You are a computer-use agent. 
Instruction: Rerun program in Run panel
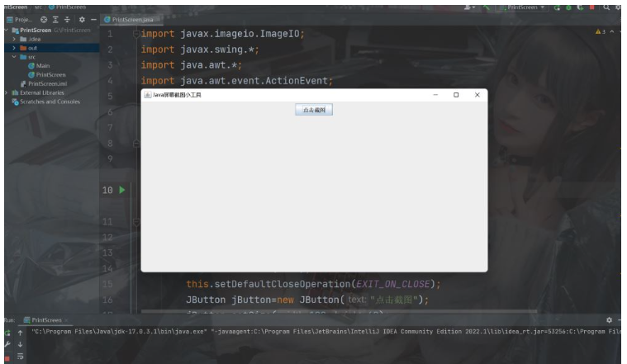click(x=7, y=333)
